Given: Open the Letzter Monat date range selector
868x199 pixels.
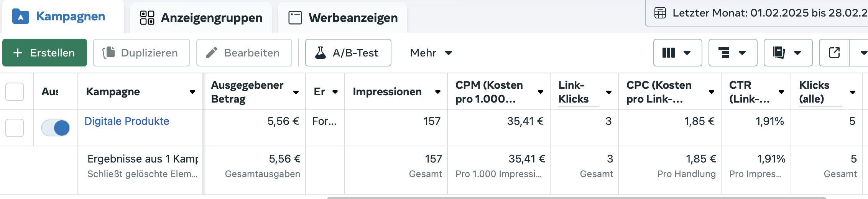Looking at the screenshot, I should pos(757,13).
